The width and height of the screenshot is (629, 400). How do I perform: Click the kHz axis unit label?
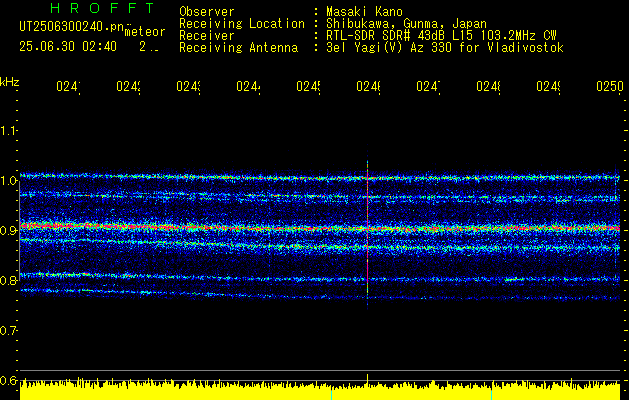click(10, 82)
